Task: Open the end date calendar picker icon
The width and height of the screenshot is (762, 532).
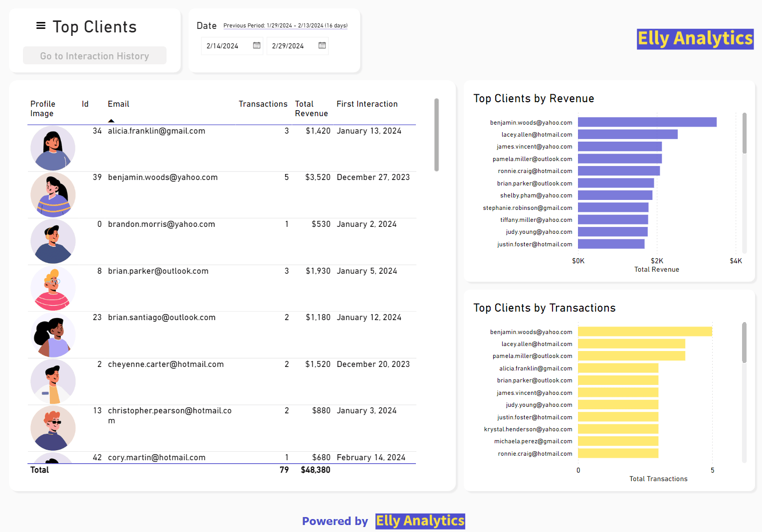Action: (x=322, y=45)
